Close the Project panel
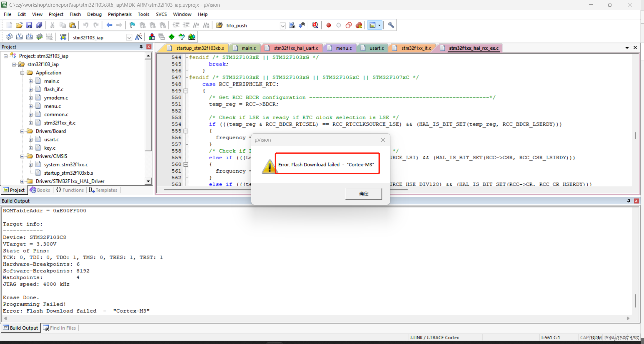The image size is (644, 344). (149, 47)
